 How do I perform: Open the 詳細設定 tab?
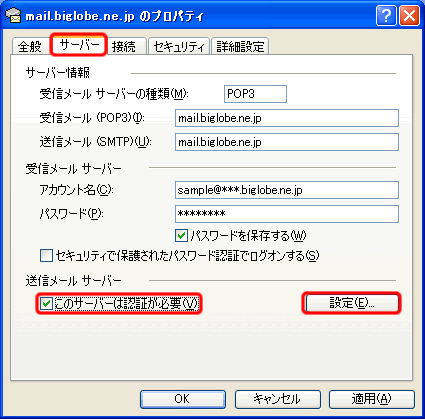240,46
